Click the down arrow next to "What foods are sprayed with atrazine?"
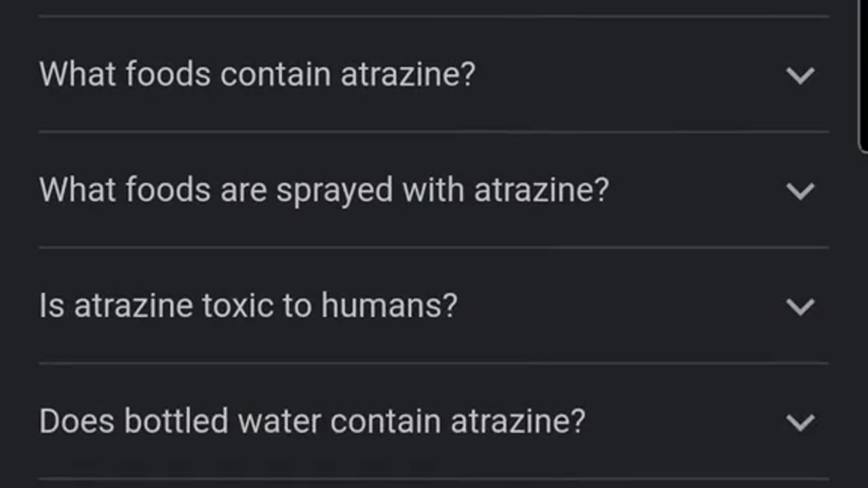This screenshot has height=488, width=868. tap(800, 190)
